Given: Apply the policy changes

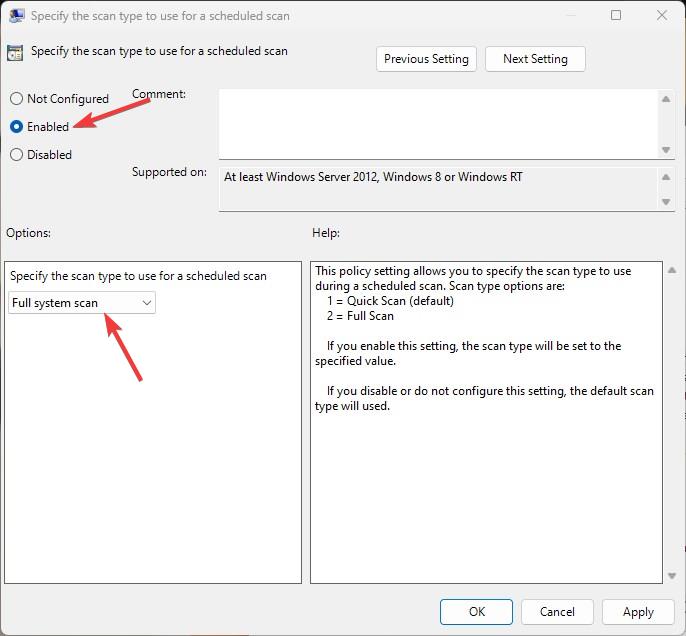Looking at the screenshot, I should pyautogui.click(x=638, y=612).
